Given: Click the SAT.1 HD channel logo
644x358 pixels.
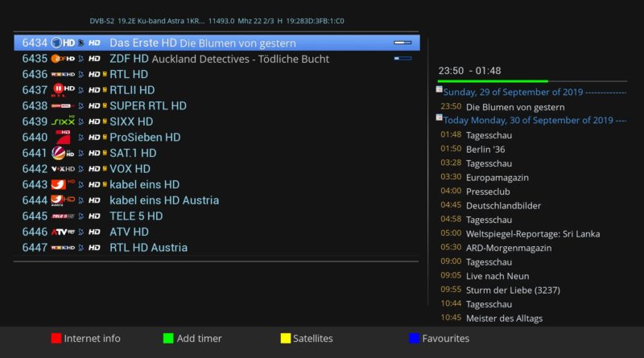Looking at the screenshot, I should pyautogui.click(x=63, y=153).
